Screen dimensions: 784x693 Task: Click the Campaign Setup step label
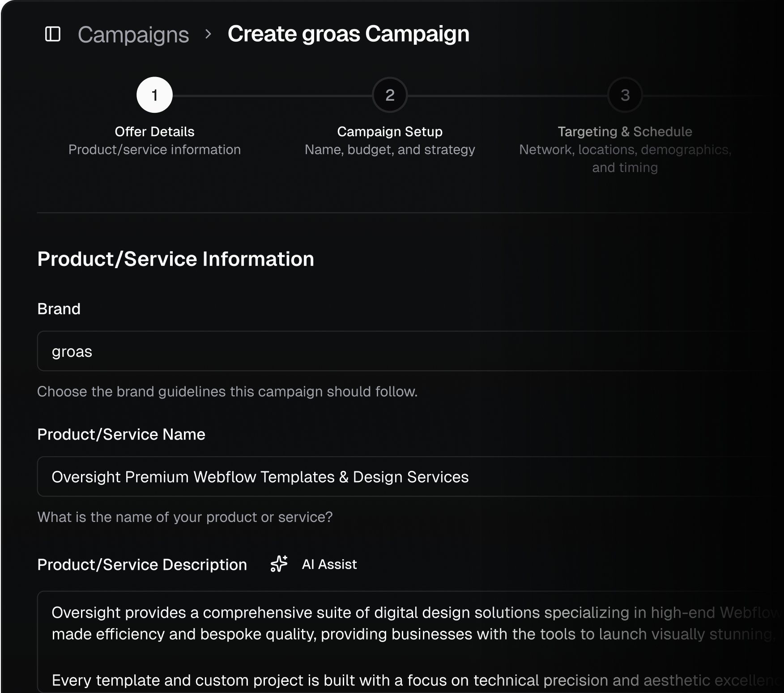390,132
